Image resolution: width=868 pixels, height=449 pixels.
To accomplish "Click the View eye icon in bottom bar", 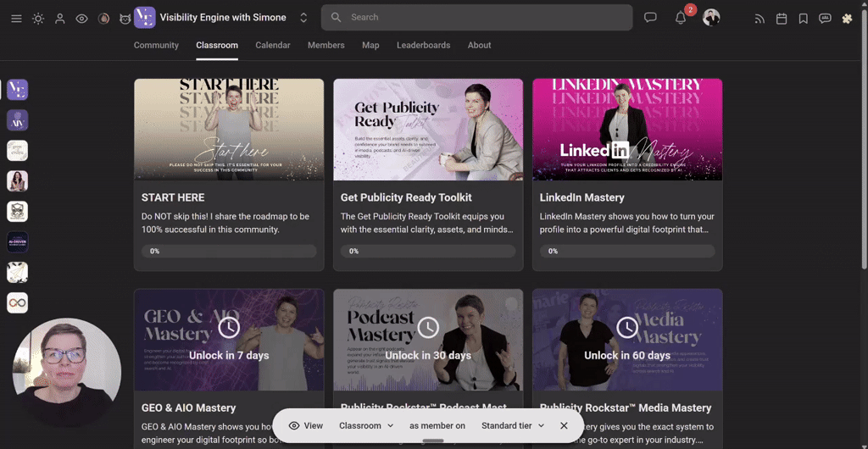I will point(294,426).
